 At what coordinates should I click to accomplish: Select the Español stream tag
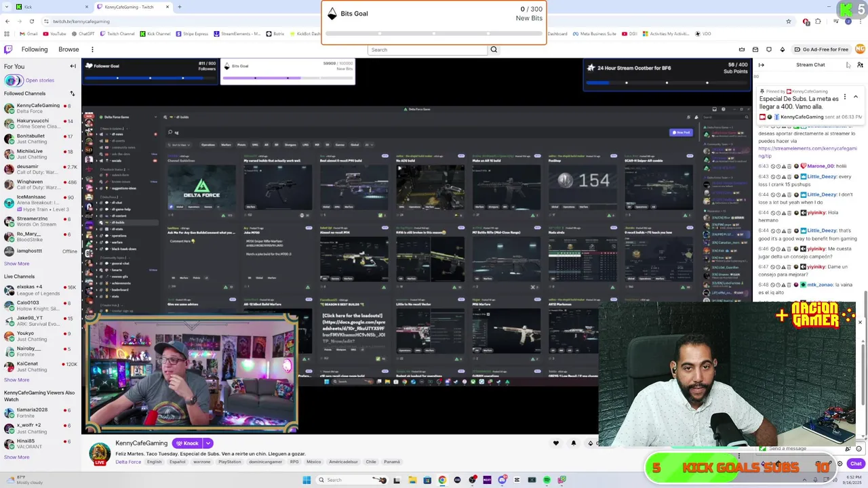coord(178,462)
